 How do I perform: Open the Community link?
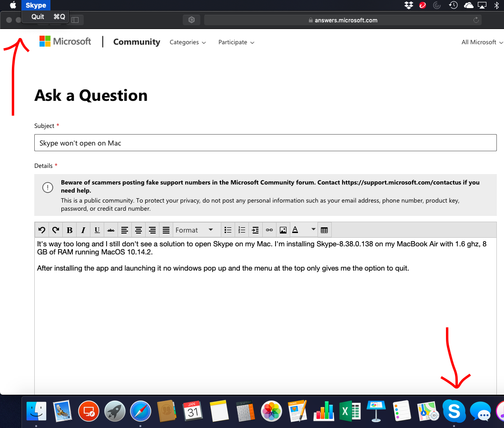[x=137, y=42]
